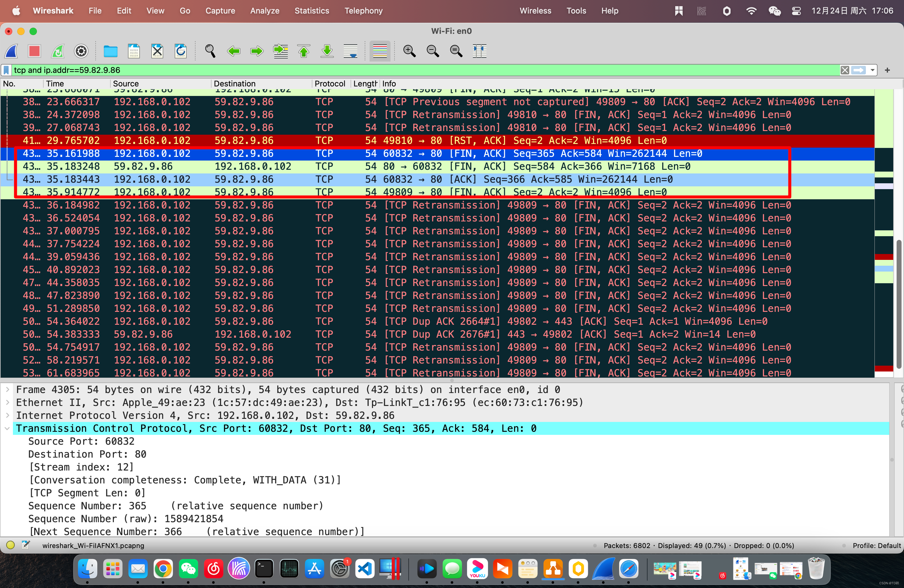Expand the Internet Protocol Version 4 details
Viewport: 904px width, 588px height.
click(8, 415)
